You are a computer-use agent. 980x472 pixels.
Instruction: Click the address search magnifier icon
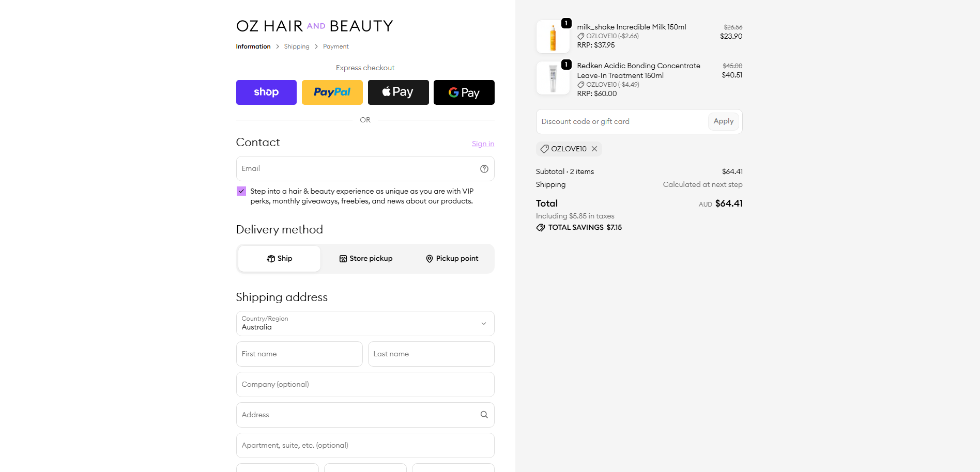[484, 415]
